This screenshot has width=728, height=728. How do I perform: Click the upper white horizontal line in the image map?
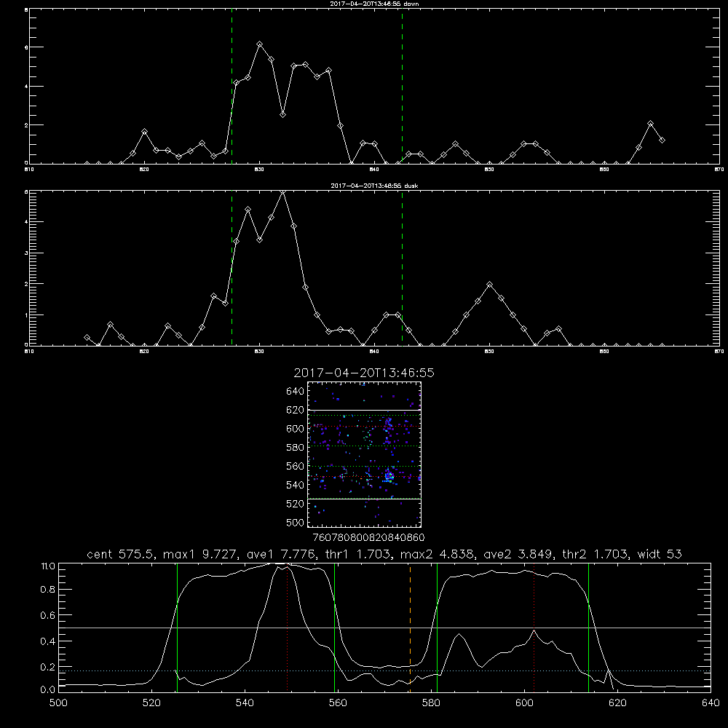[364, 410]
